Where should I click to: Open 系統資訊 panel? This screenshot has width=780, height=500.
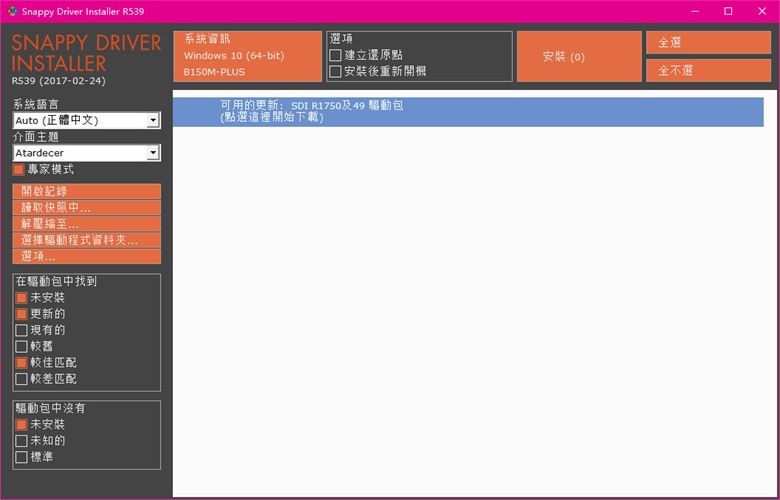coord(248,57)
